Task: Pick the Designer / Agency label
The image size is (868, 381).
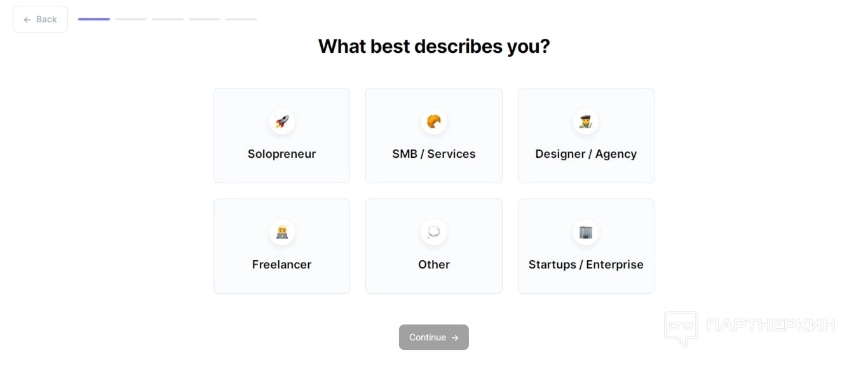Action: tap(586, 154)
